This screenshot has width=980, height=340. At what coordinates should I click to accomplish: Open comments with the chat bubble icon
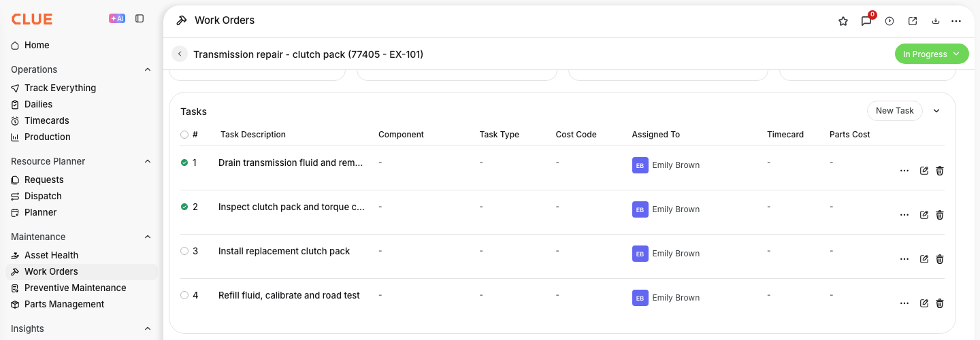(x=866, y=21)
